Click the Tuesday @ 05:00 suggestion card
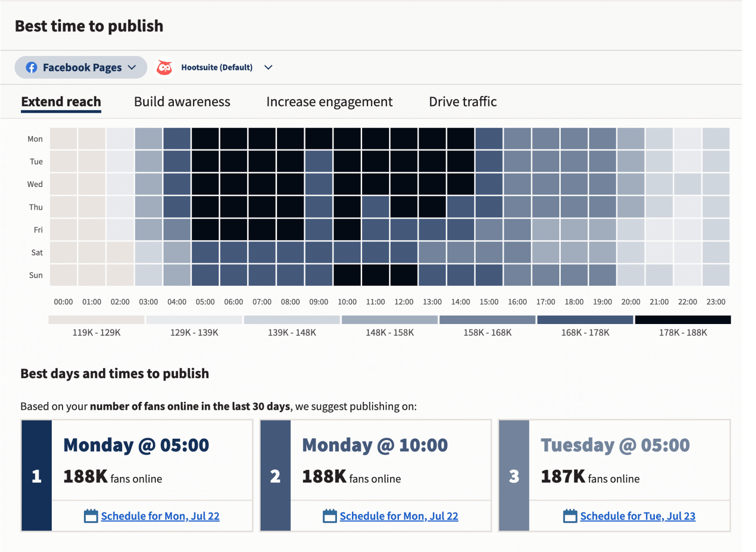Image resolution: width=756 pixels, height=552 pixels. (x=614, y=461)
